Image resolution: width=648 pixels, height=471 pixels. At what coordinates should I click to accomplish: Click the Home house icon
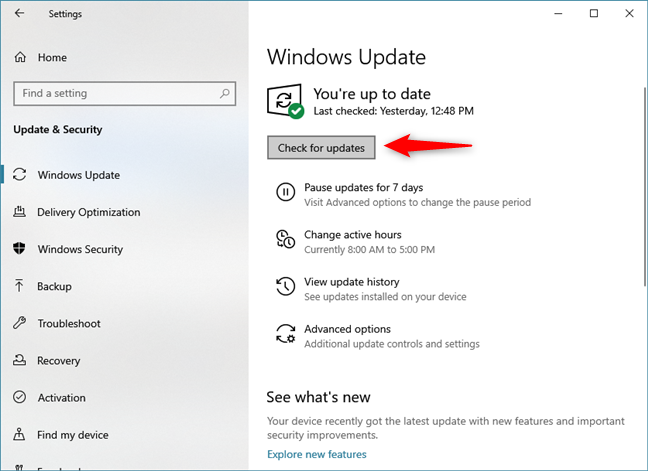click(20, 57)
